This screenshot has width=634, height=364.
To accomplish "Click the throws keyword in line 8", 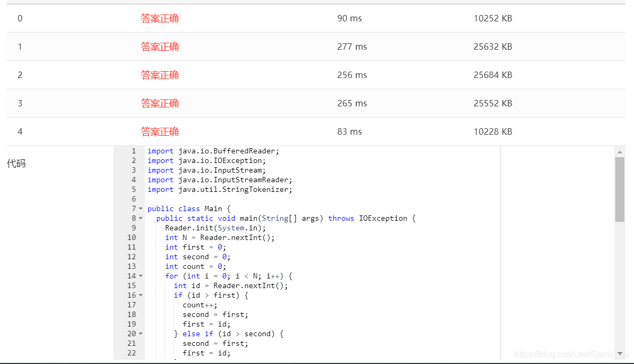I will click(x=341, y=219).
